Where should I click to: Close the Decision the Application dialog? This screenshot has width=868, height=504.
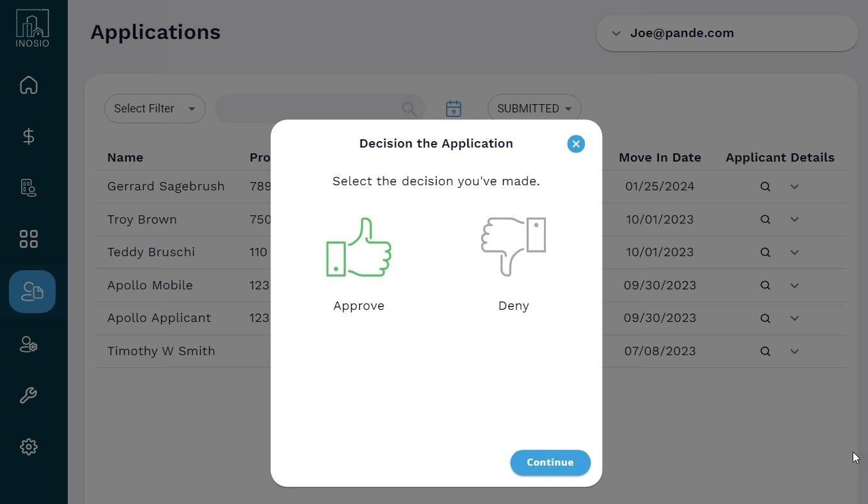point(576,144)
